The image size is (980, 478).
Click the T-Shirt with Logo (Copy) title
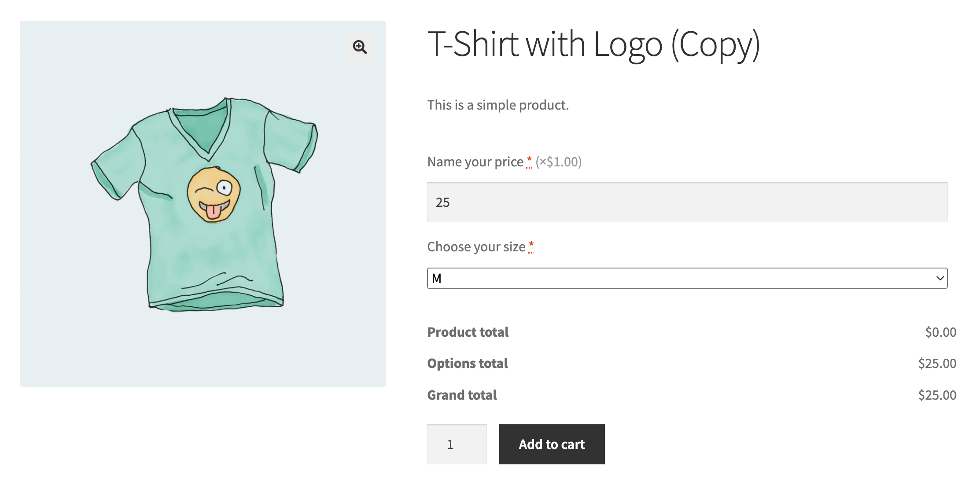pyautogui.click(x=593, y=44)
